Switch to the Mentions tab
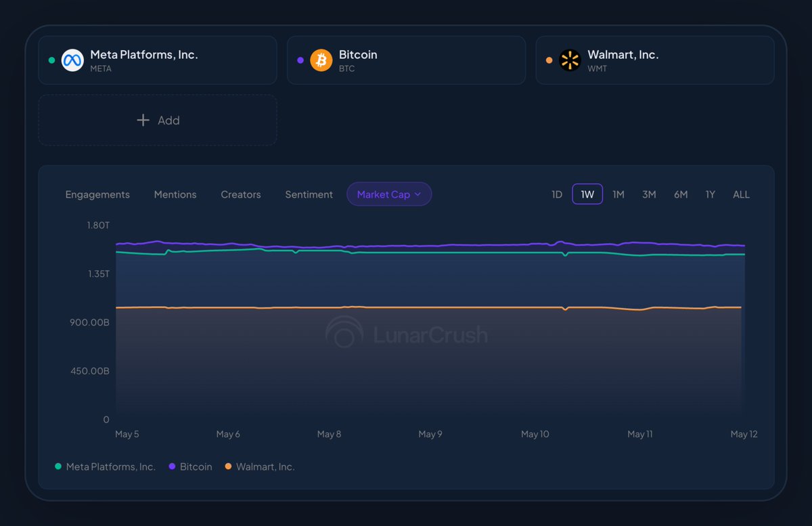The height and width of the screenshot is (526, 812). click(x=175, y=194)
